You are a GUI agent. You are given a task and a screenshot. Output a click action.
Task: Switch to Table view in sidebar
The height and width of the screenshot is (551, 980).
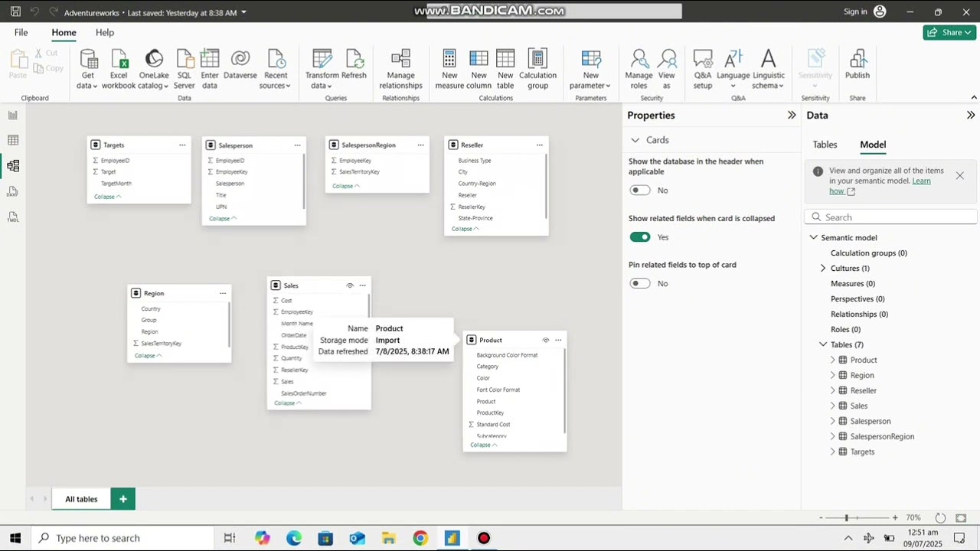13,140
